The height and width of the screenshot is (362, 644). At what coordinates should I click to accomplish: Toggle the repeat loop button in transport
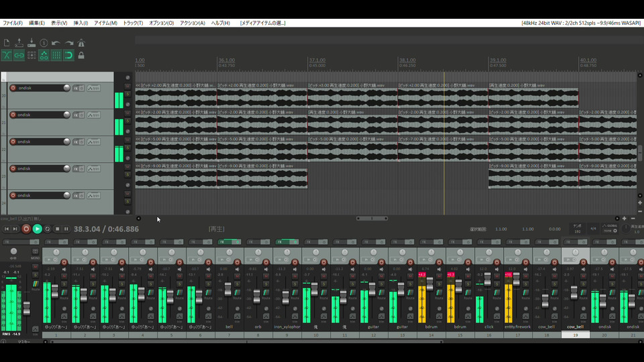tap(48, 229)
